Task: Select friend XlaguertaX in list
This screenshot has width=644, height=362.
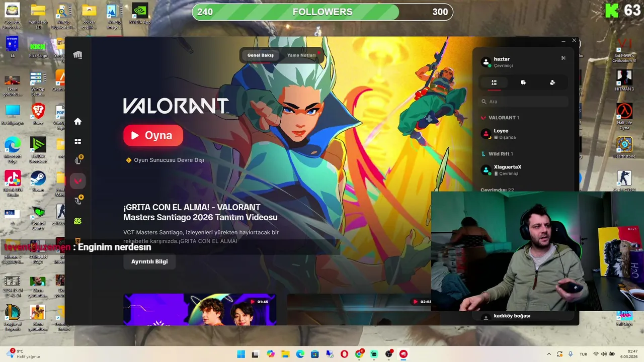Action: click(x=523, y=170)
